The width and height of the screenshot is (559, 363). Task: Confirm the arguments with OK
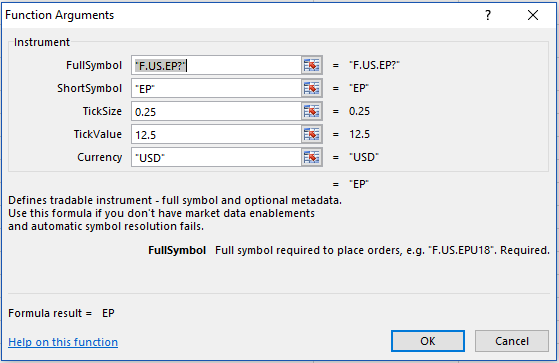428,341
